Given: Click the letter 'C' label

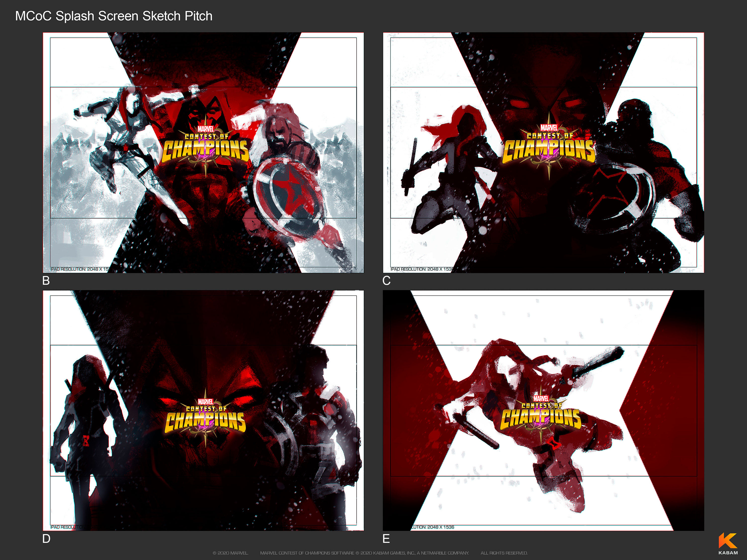Looking at the screenshot, I should [386, 280].
